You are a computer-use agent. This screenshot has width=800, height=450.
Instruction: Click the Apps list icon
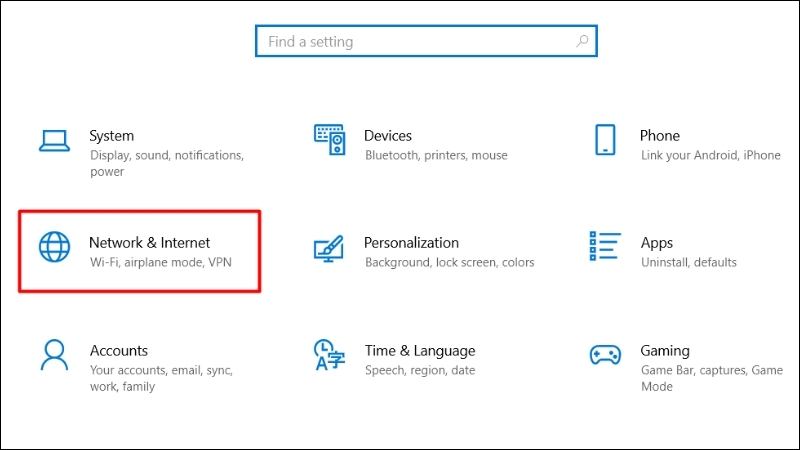click(x=605, y=245)
